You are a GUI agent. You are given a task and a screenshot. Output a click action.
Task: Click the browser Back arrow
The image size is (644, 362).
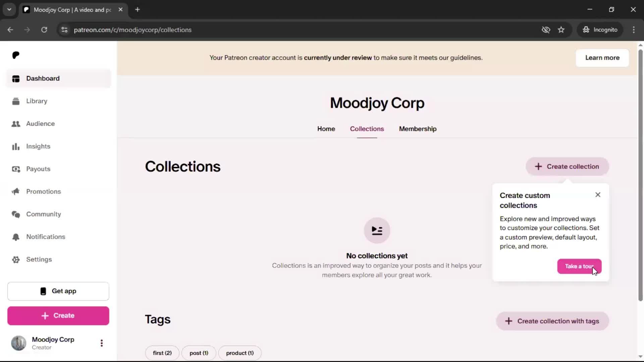[10, 30]
